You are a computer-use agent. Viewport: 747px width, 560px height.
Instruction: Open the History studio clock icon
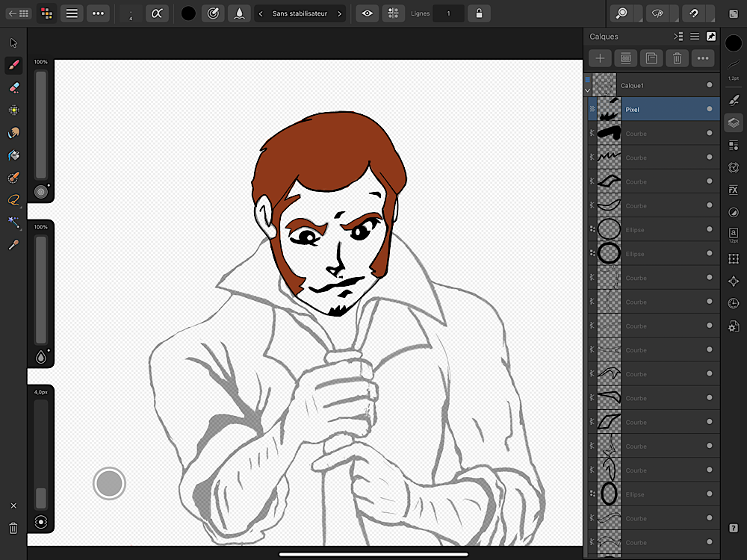[x=734, y=303]
